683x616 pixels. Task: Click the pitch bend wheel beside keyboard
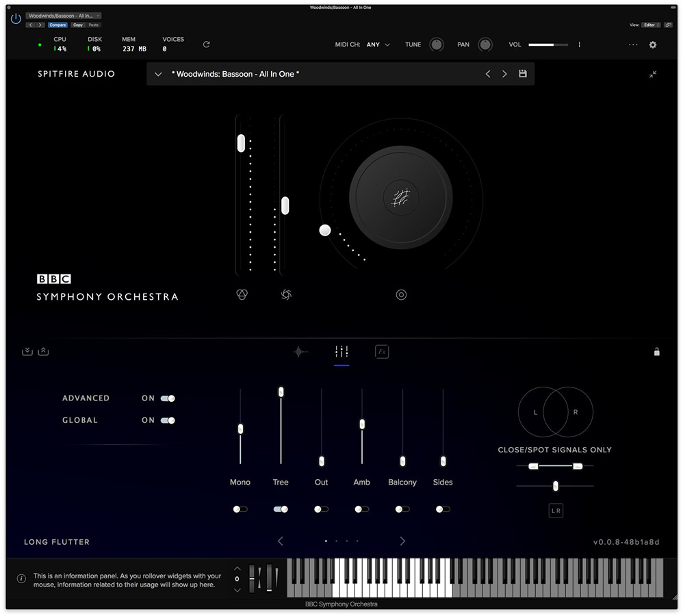252,578
